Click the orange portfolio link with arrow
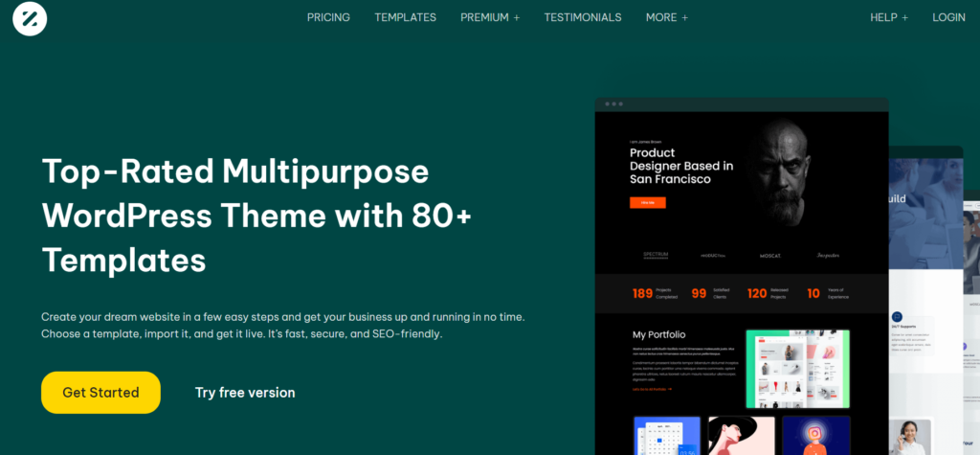 (x=652, y=389)
